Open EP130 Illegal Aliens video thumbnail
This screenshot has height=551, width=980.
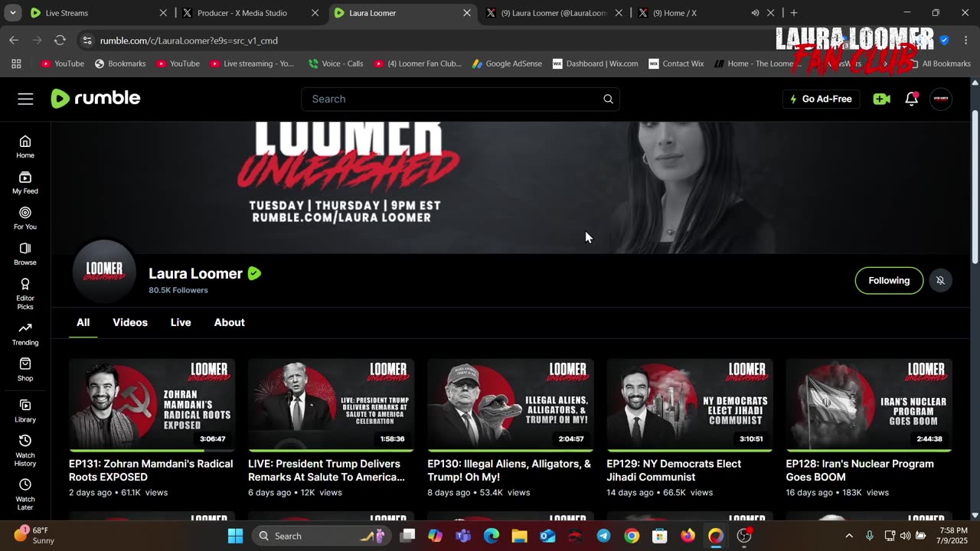click(x=510, y=405)
